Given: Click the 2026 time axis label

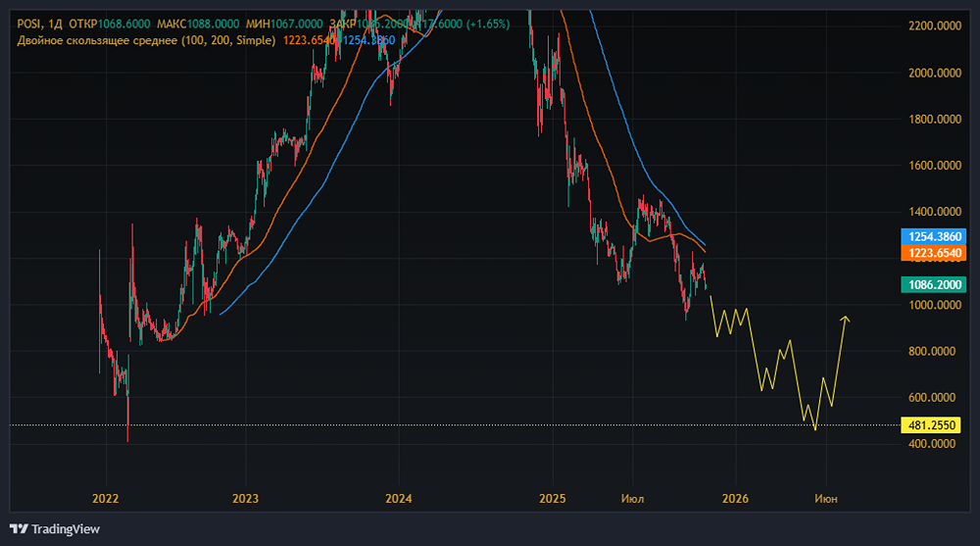Looking at the screenshot, I should point(736,499).
